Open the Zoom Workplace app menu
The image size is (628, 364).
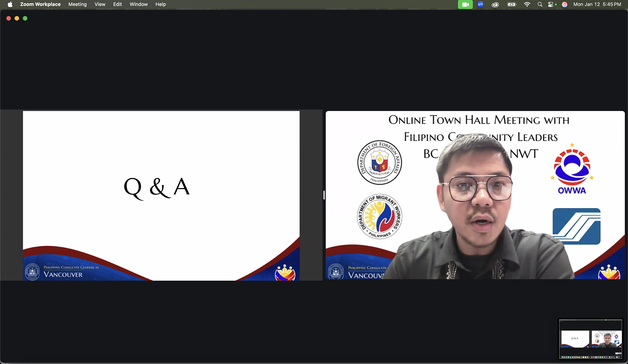(x=40, y=4)
